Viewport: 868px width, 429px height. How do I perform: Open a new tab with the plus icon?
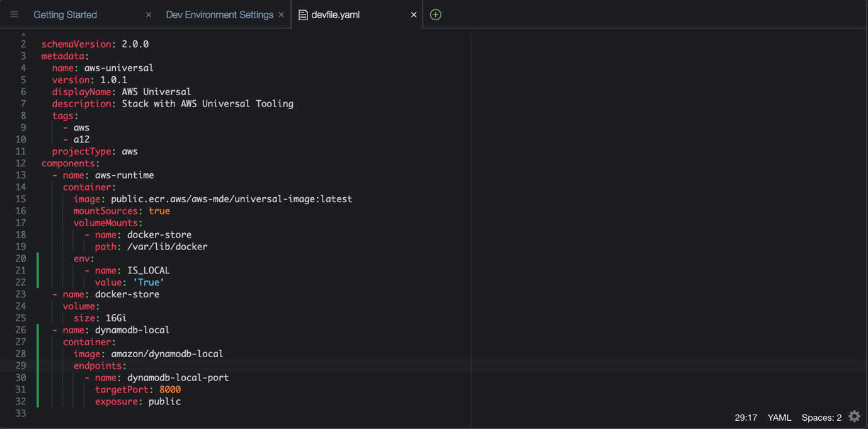(x=435, y=14)
